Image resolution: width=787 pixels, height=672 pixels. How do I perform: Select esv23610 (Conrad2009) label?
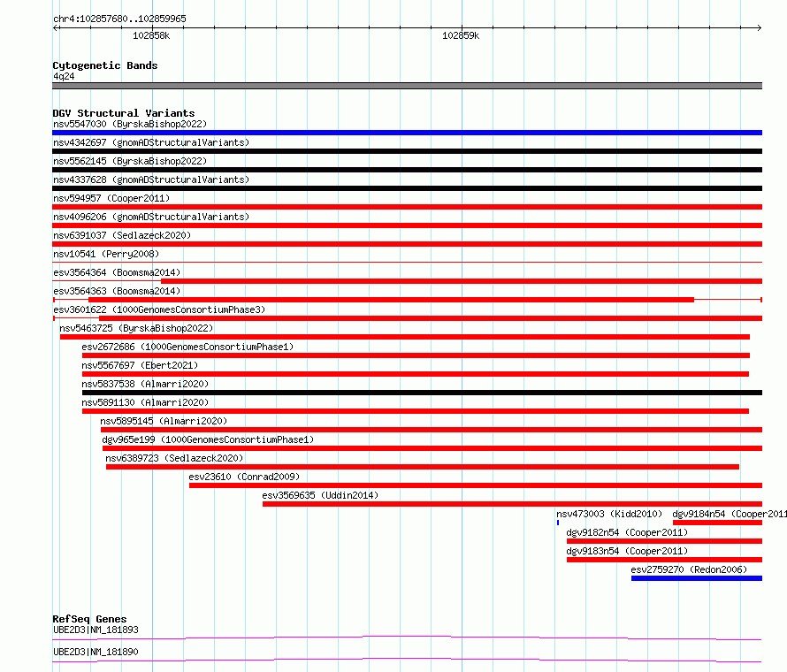point(244,477)
